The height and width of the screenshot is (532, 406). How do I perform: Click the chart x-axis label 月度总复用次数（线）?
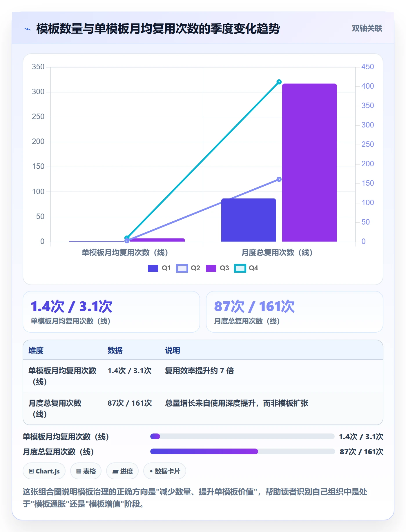tap(277, 253)
